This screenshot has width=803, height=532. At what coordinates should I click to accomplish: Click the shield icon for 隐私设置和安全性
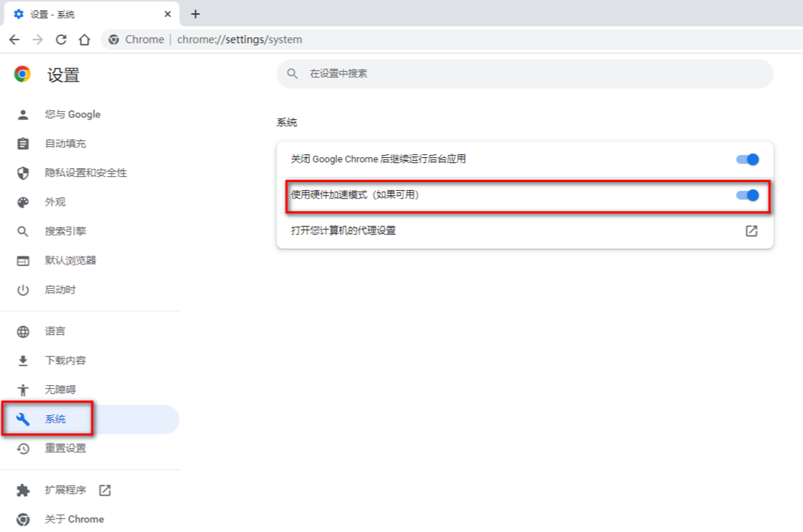[x=23, y=173]
